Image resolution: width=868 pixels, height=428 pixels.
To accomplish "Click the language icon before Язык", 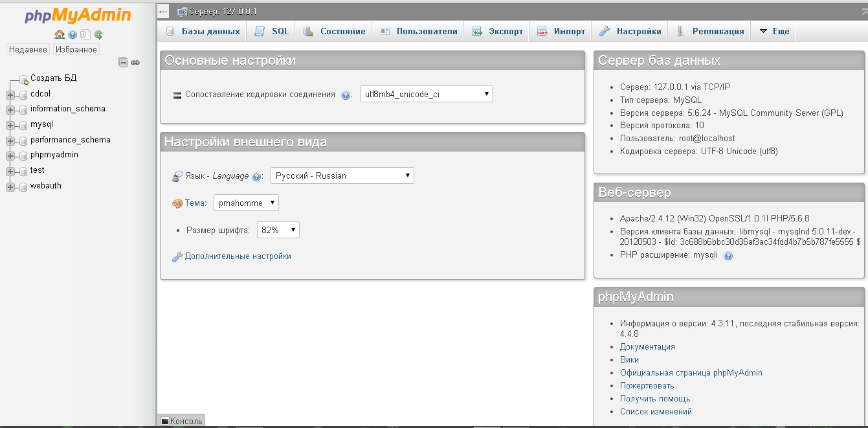I will pyautogui.click(x=177, y=176).
